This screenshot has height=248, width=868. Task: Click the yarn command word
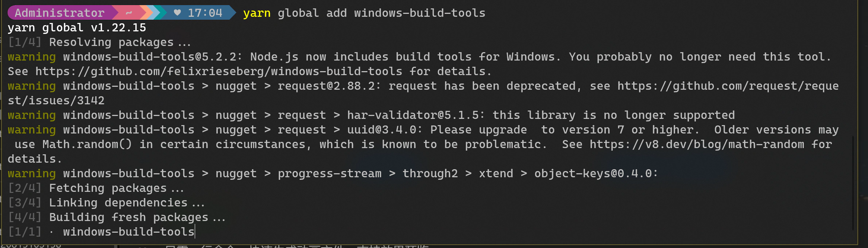(x=257, y=13)
